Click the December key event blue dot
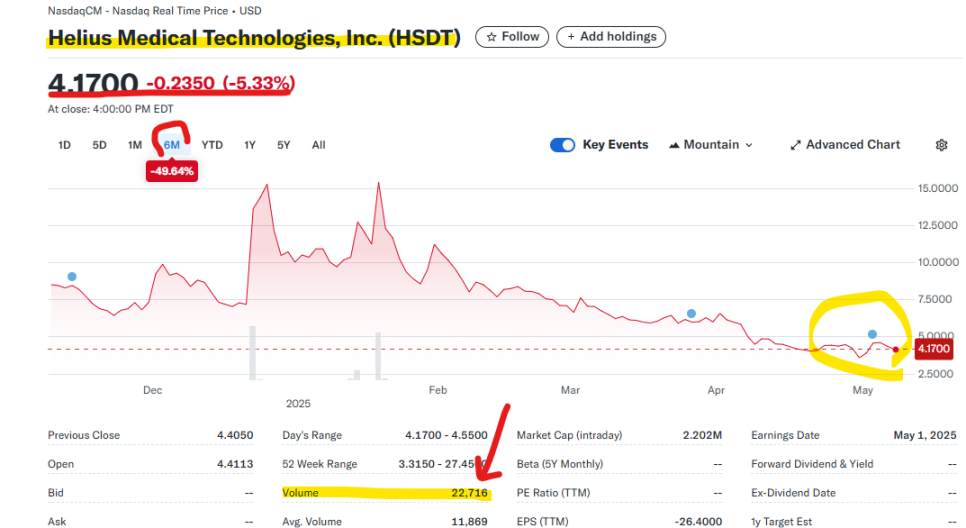The width and height of the screenshot is (966, 528). (x=72, y=277)
